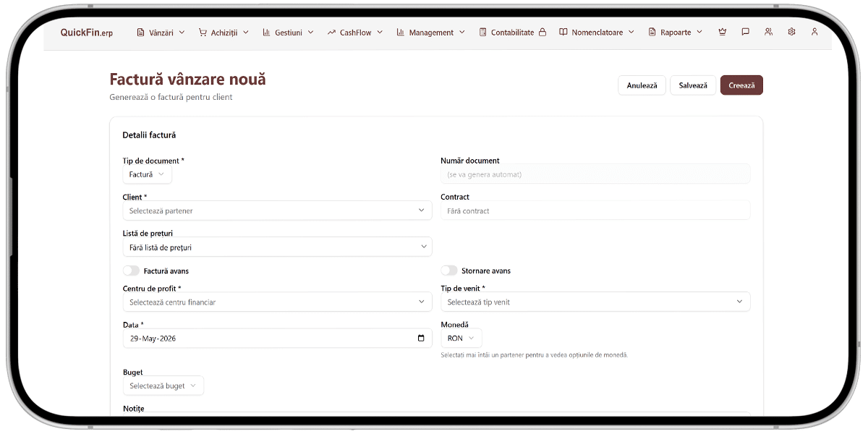Open the Selectează partener client dropdown
Image resolution: width=868 pixels, height=434 pixels.
[278, 210]
